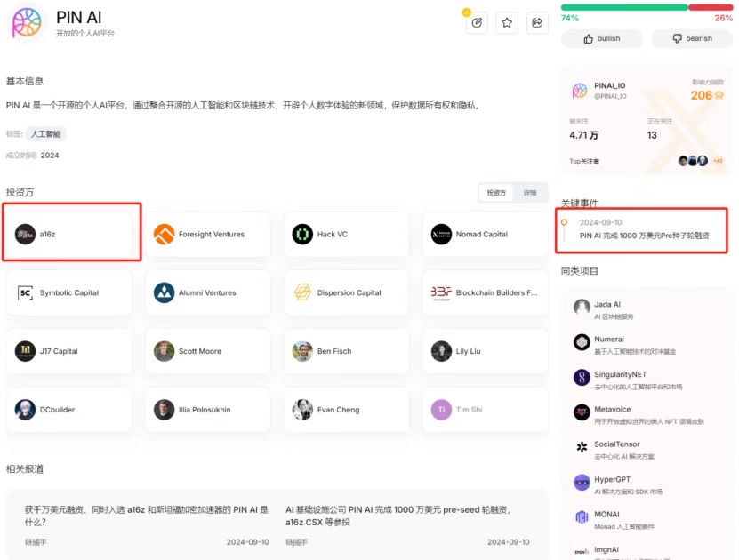Click the 相关报道 section heading
739x560 pixels.
(x=25, y=469)
